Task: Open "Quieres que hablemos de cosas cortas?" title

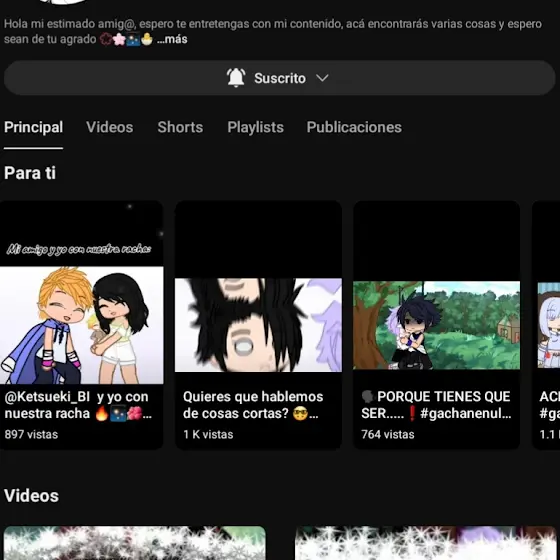Action: (x=253, y=405)
